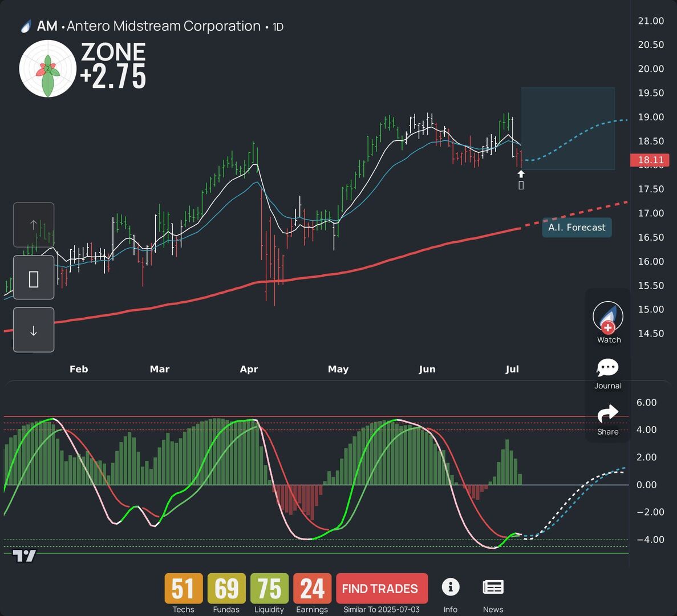677x616 pixels.
Task: Click the ZONE +2.75 score text
Action: click(x=113, y=66)
